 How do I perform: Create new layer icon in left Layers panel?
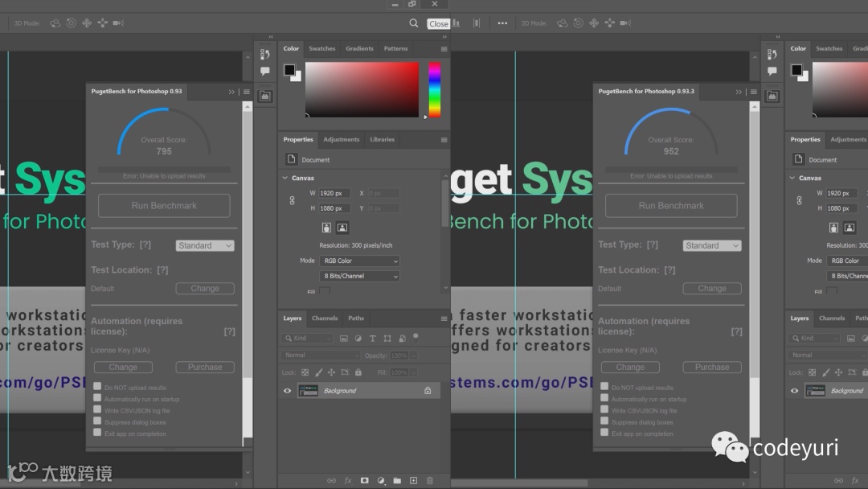(414, 481)
